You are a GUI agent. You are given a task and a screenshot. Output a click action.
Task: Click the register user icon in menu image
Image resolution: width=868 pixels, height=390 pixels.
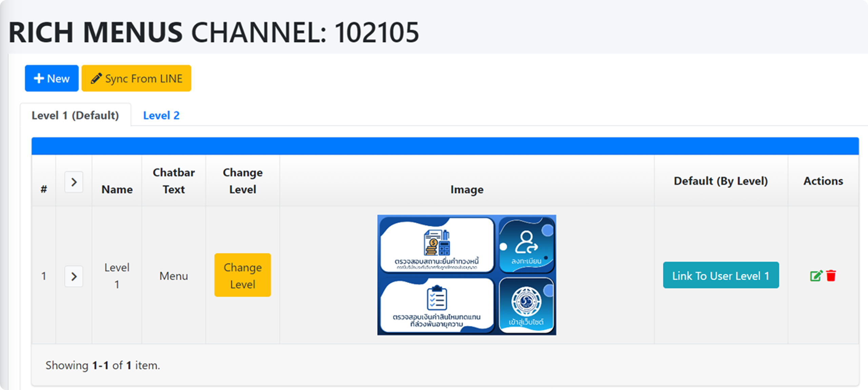pyautogui.click(x=526, y=243)
